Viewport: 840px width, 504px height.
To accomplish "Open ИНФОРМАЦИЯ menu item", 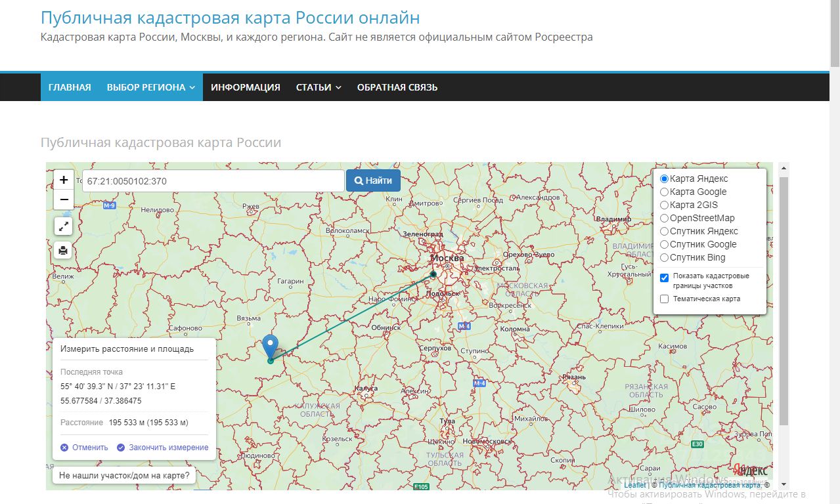I will (246, 87).
